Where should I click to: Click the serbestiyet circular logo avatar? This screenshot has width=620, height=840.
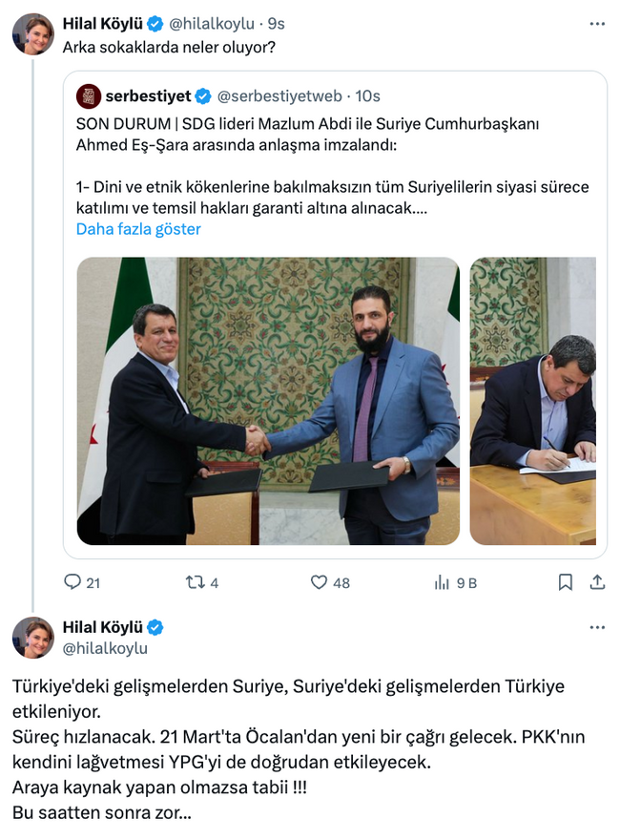tap(87, 95)
